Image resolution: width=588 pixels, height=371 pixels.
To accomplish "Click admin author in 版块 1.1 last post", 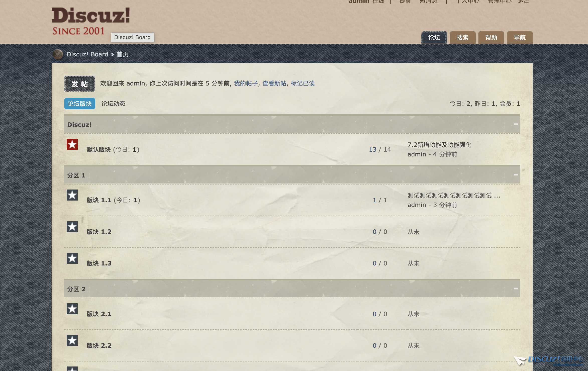I will pyautogui.click(x=417, y=205).
